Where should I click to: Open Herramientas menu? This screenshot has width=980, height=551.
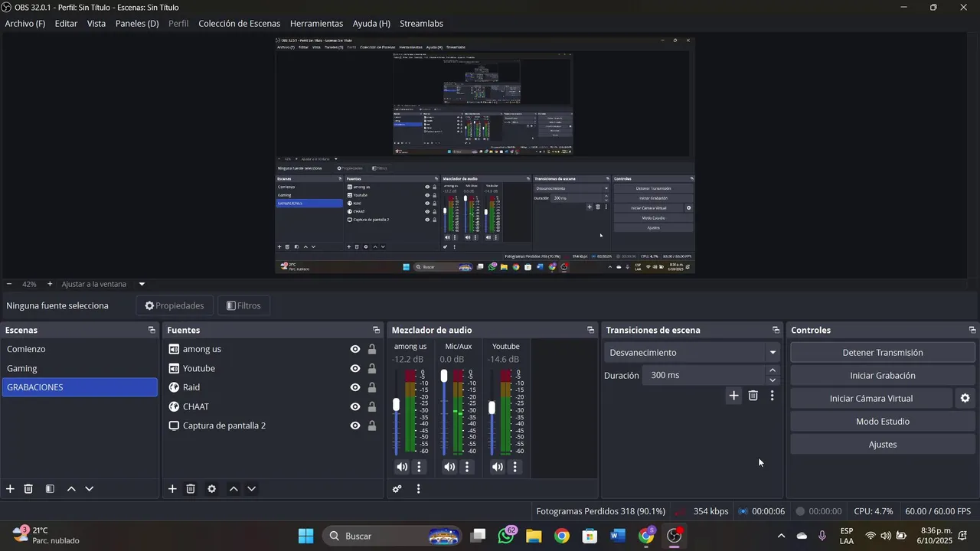pos(316,24)
